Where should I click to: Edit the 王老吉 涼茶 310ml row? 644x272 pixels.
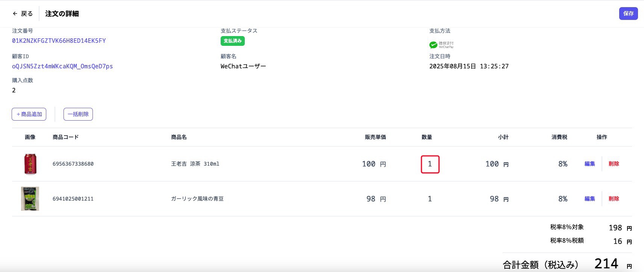[x=589, y=164]
